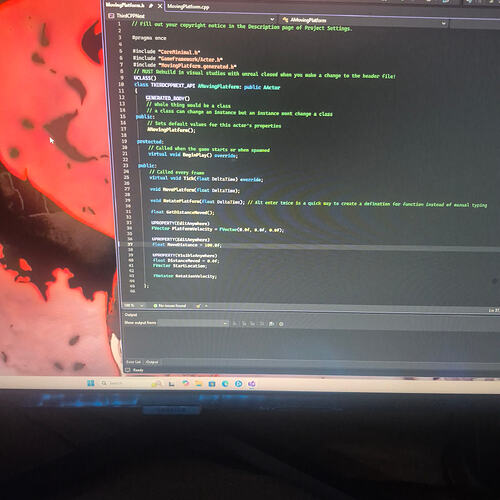Open the Windows Start menu
Screen dimensions: 500x500
pos(91,383)
